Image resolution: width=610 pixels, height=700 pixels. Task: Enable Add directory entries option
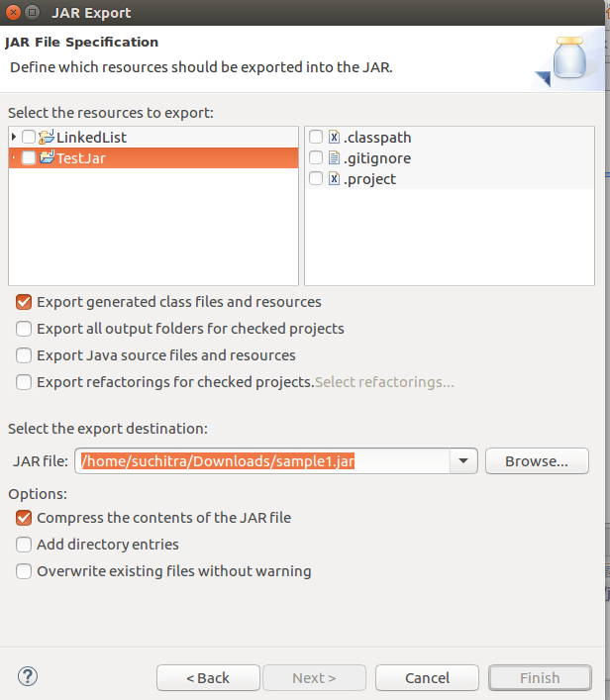pos(24,545)
